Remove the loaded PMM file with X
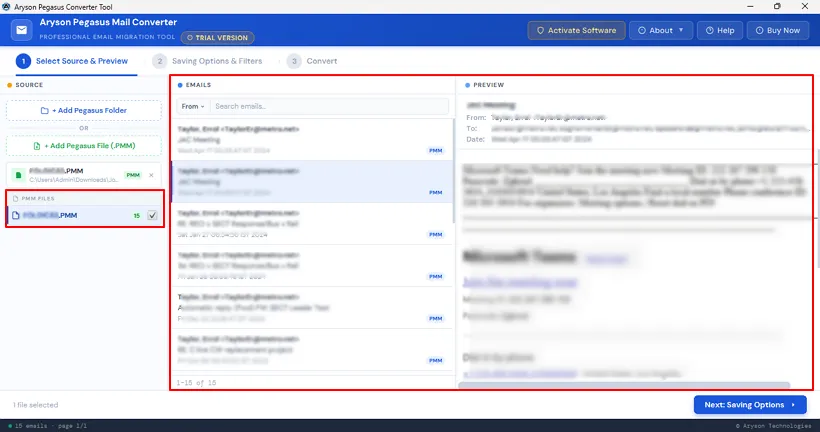This screenshot has height=432, width=820. [x=151, y=175]
